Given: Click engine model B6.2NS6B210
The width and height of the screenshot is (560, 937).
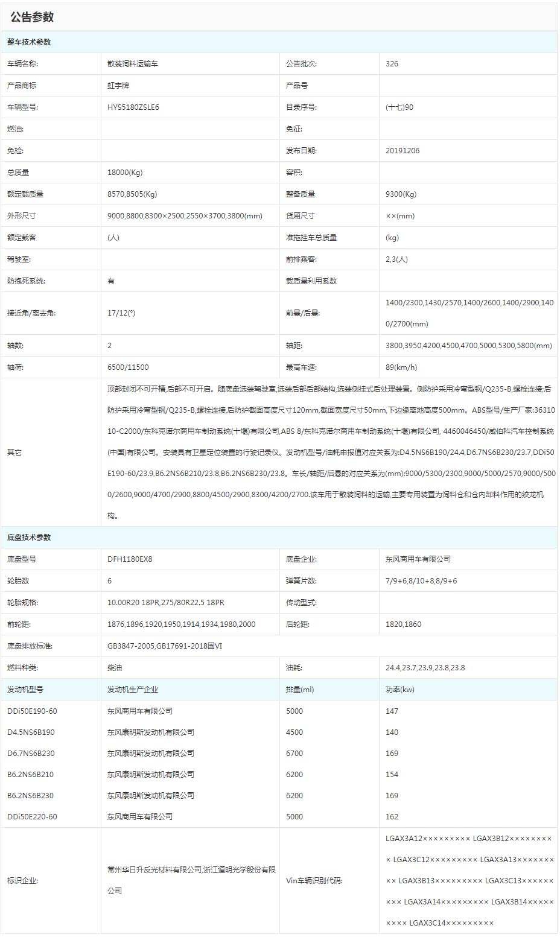Looking at the screenshot, I should click(30, 775).
